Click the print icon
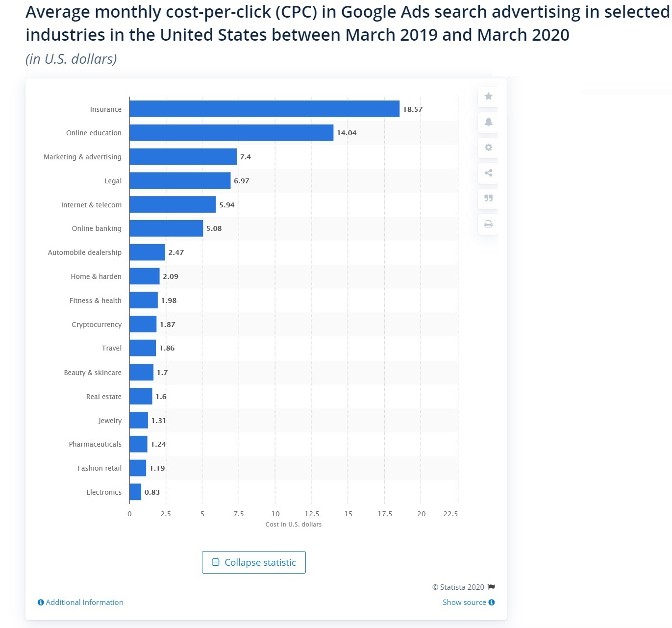672x628 pixels. click(x=488, y=224)
